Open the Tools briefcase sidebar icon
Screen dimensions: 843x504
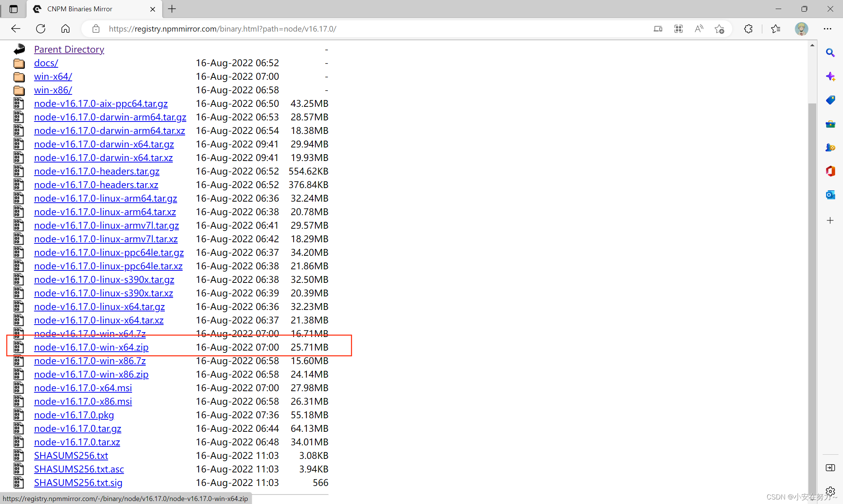pyautogui.click(x=830, y=124)
